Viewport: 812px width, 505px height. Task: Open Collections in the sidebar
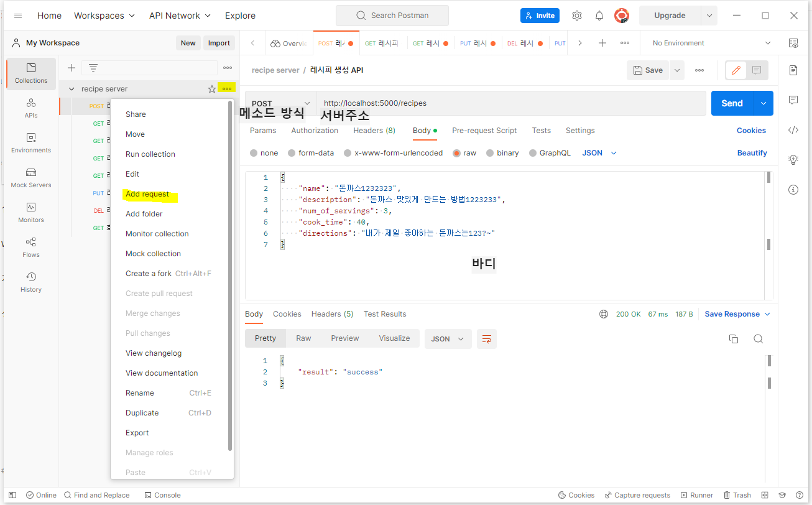(x=31, y=73)
